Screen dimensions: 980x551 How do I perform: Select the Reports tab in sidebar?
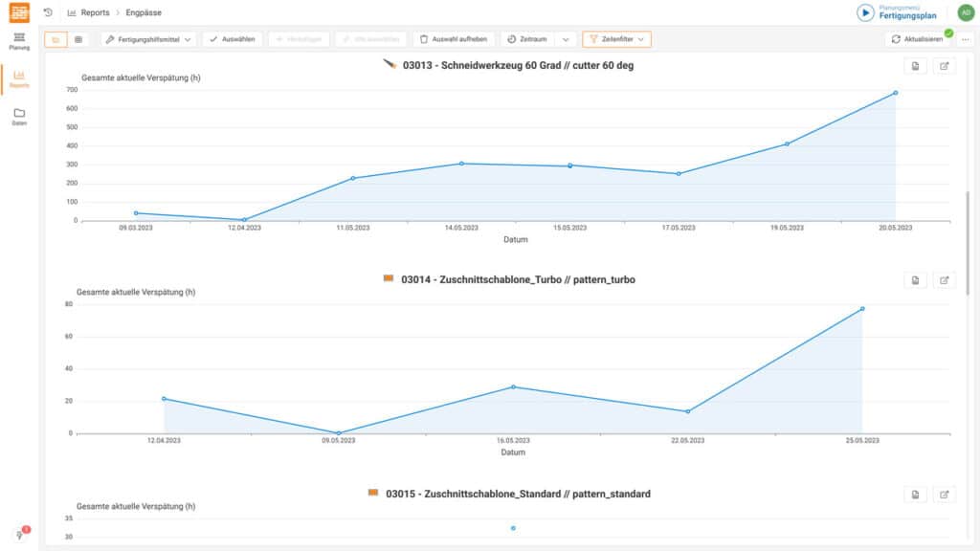click(x=19, y=78)
